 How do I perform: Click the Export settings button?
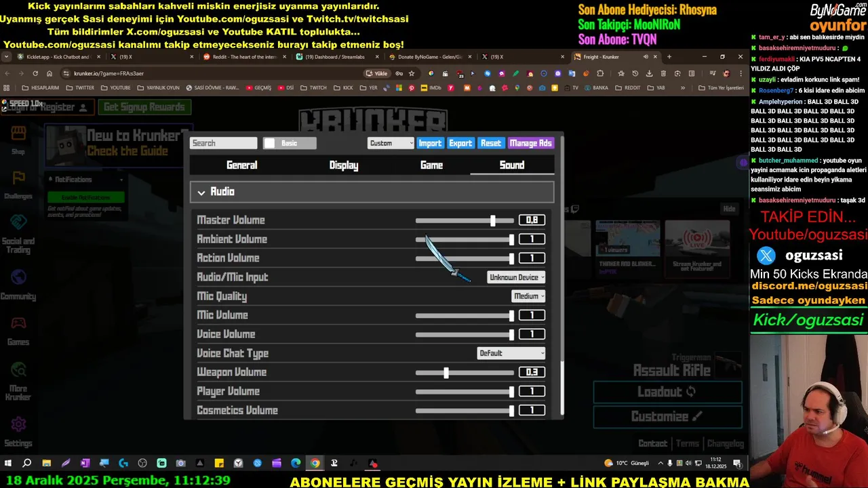pos(460,143)
